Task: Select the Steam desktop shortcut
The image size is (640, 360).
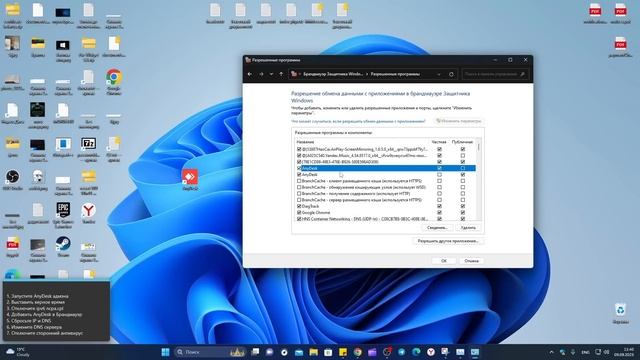Action: pos(63,247)
